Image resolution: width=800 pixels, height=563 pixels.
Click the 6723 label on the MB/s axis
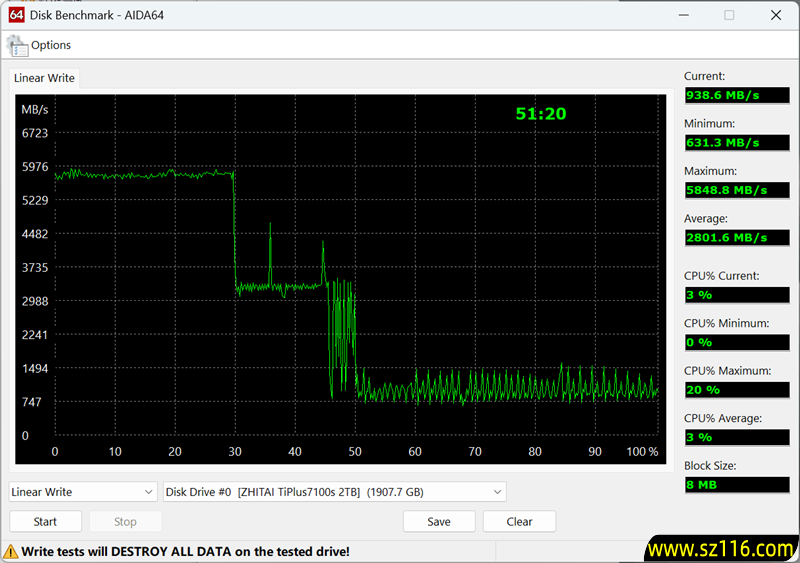35,133
